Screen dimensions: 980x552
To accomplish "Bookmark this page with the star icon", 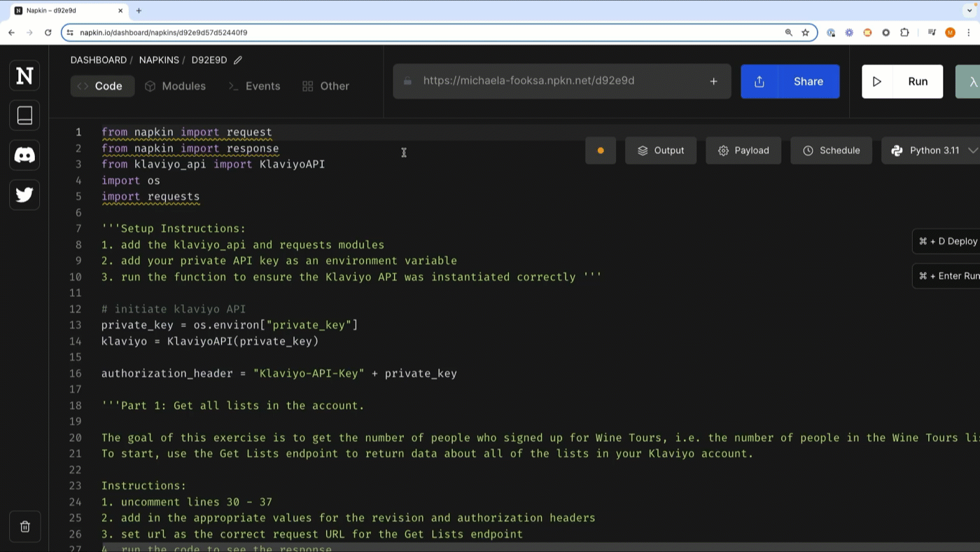I will [806, 32].
